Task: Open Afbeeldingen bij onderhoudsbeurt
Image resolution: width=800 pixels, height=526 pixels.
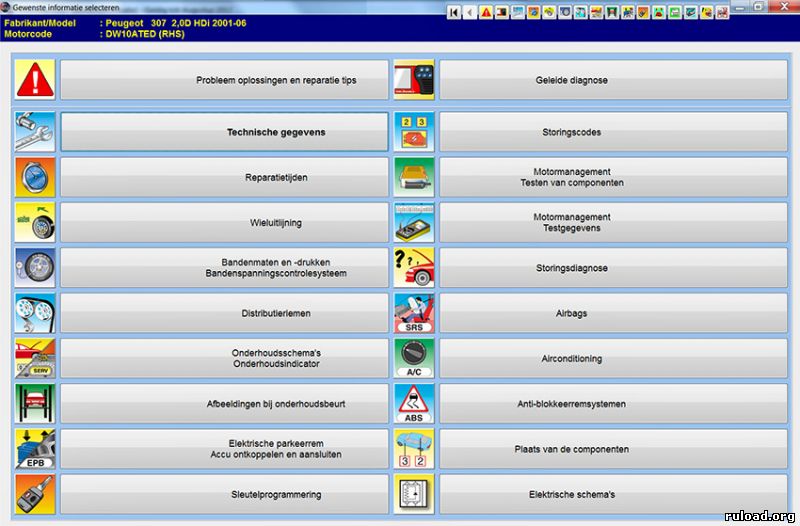Action: coord(224,404)
